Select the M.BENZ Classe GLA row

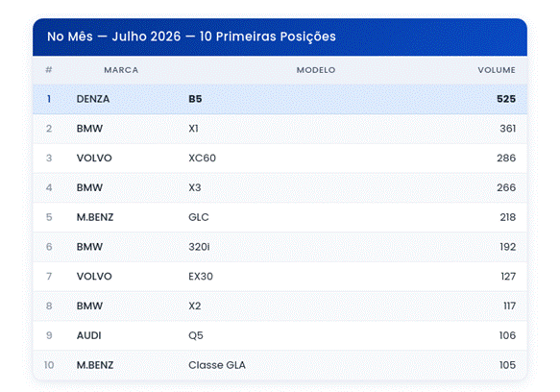[280, 365]
